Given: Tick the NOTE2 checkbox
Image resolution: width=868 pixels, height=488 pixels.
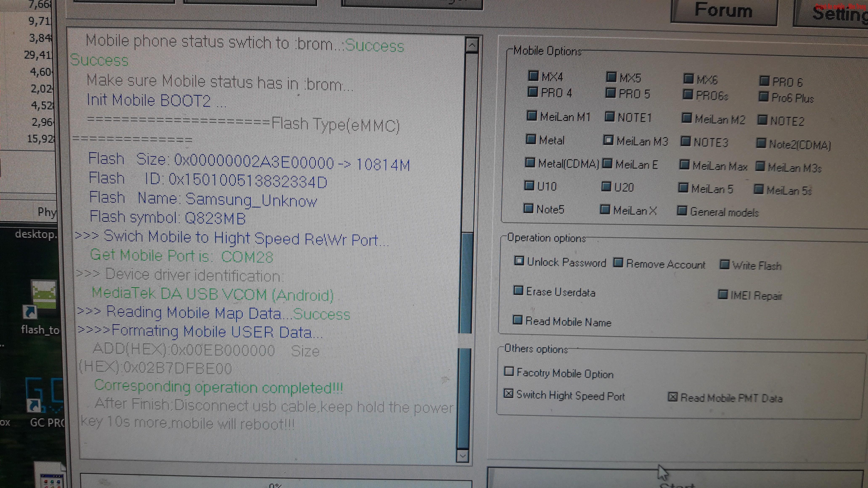Looking at the screenshot, I should [762, 120].
